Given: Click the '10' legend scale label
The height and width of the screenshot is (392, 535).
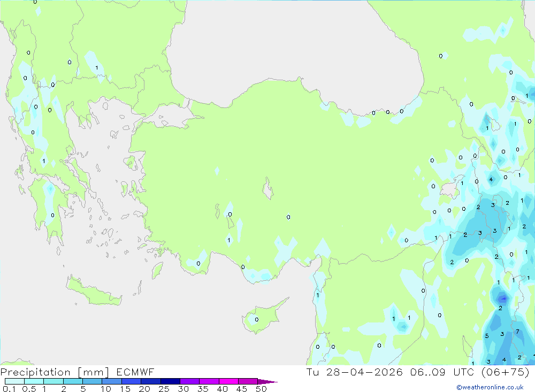Looking at the screenshot, I should pyautogui.click(x=106, y=389).
